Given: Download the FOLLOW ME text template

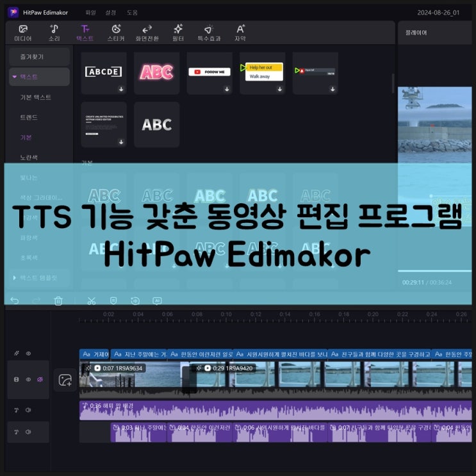Looking at the screenshot, I should (x=227, y=89).
